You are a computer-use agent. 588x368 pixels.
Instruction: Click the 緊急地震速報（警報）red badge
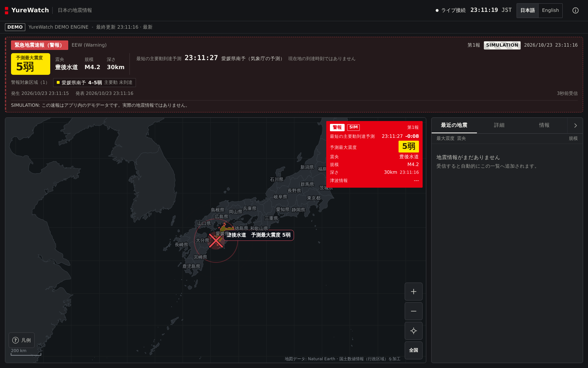click(39, 45)
